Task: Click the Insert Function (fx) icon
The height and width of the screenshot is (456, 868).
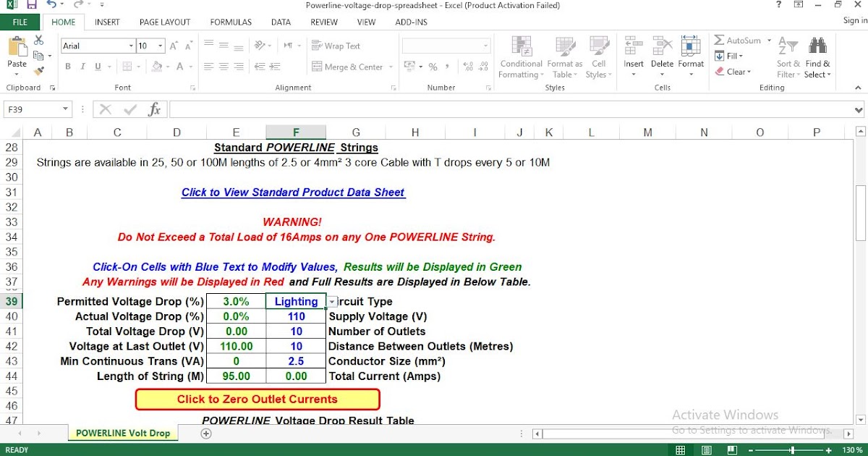Action: [x=153, y=109]
